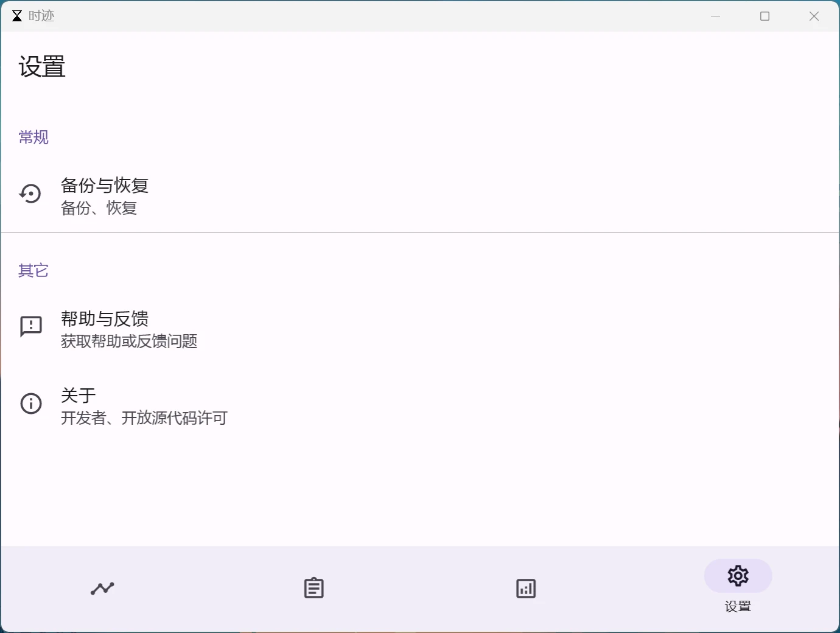
Task: Open the trend/statistics tab via line chart icon
Action: 102,588
